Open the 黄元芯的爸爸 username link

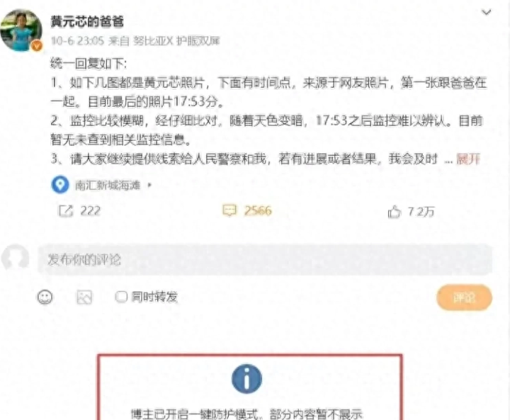point(87,21)
